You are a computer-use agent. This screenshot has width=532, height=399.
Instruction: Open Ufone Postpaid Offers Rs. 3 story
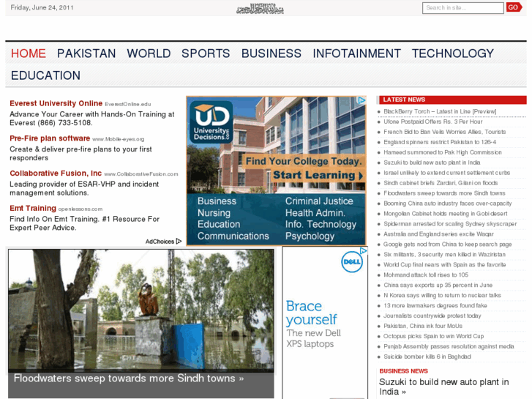(433, 122)
